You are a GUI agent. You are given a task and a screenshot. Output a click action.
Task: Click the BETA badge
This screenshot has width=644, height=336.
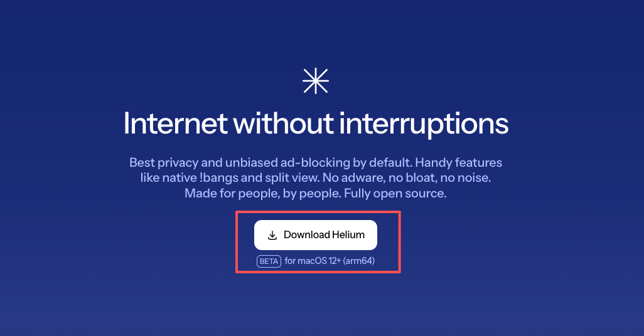(x=269, y=261)
